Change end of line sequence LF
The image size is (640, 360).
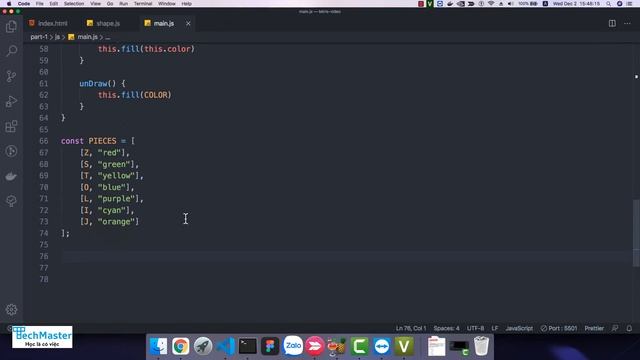click(x=495, y=328)
